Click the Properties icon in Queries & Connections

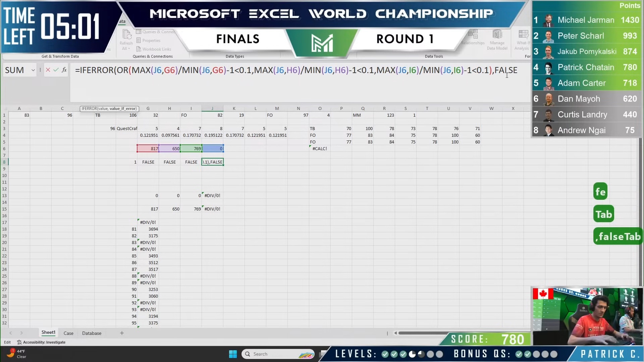pyautogui.click(x=138, y=40)
